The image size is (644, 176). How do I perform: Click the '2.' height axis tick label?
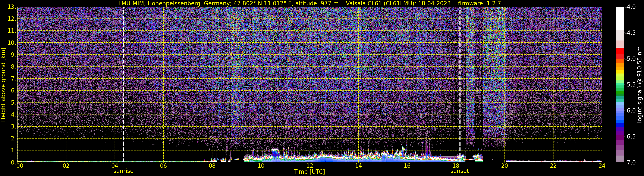[x=13, y=139]
